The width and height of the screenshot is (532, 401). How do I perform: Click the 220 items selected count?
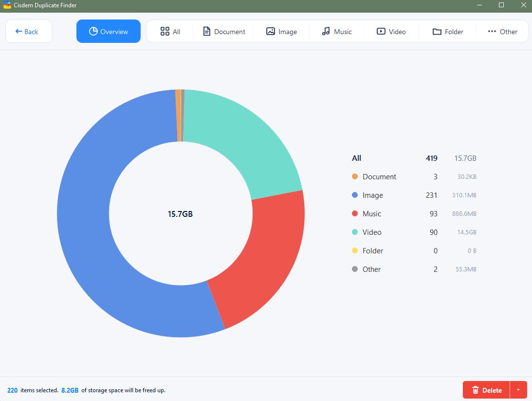[x=13, y=390]
